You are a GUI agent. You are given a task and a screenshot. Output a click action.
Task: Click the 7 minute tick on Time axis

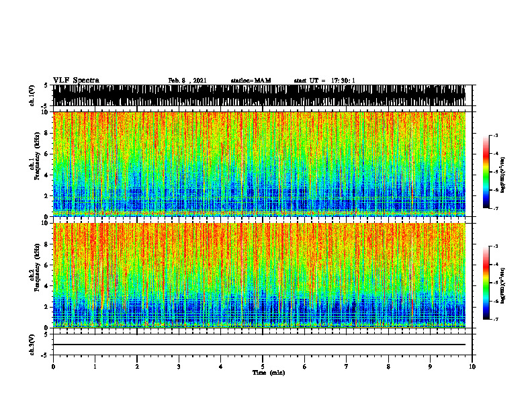click(x=347, y=367)
